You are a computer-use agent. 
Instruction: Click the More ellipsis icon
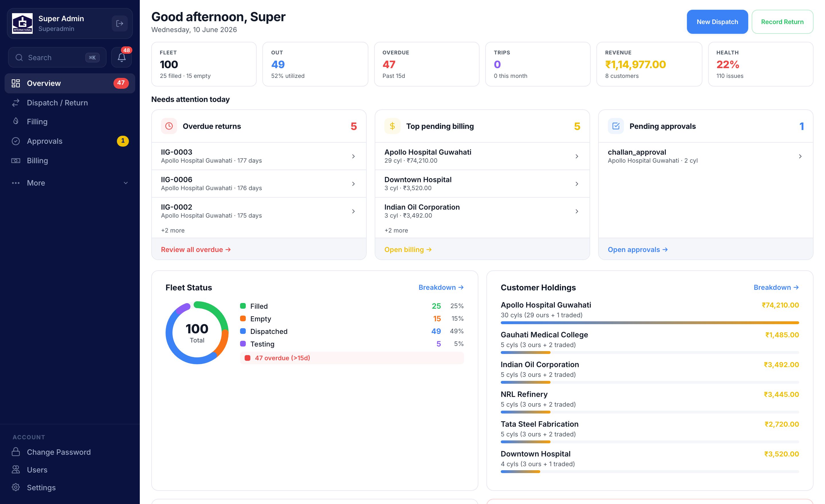click(16, 183)
